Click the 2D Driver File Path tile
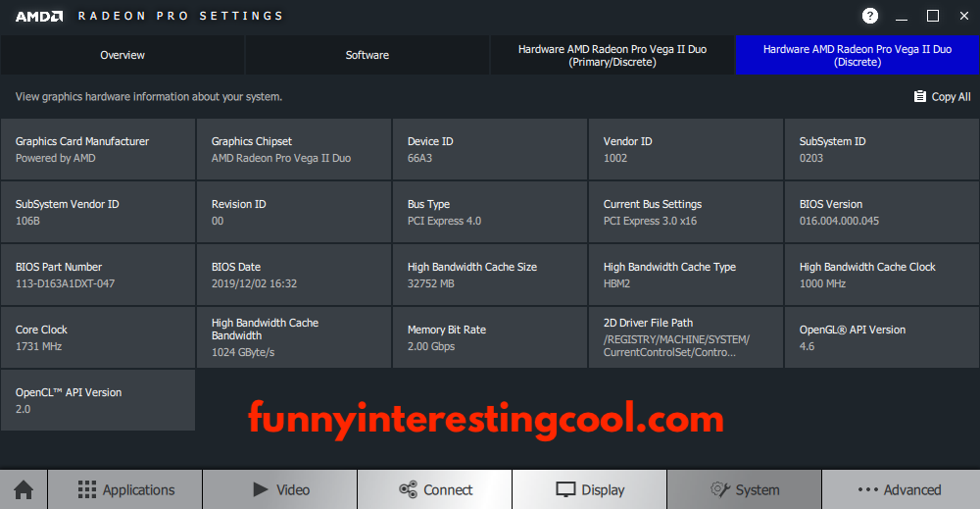980x509 pixels. point(686,337)
